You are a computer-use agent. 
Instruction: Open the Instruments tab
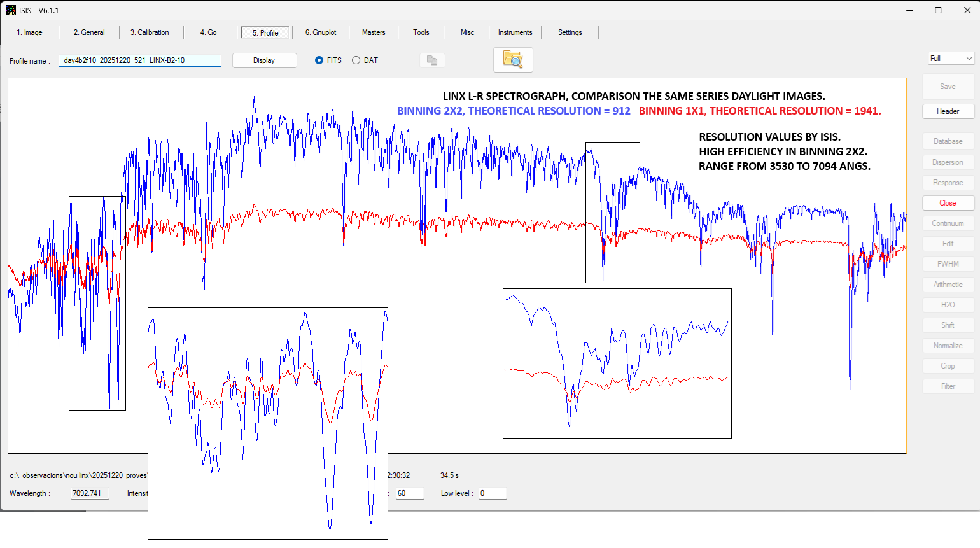[515, 32]
